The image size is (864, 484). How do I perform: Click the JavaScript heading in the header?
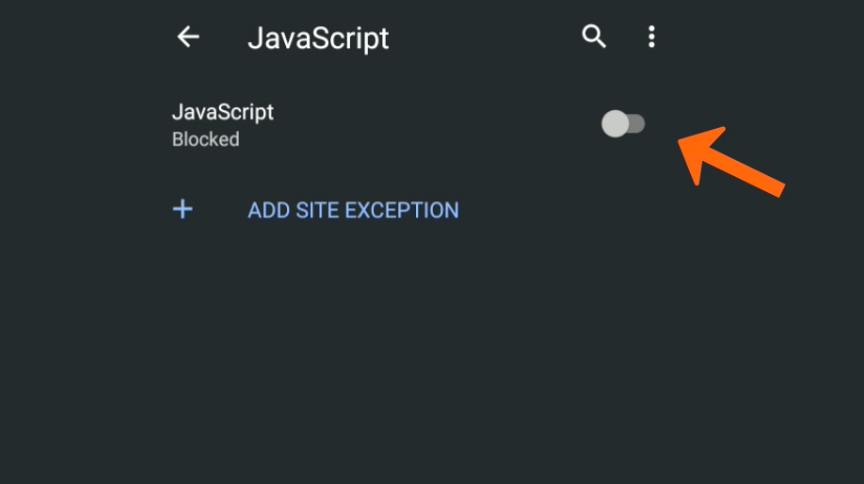318,38
